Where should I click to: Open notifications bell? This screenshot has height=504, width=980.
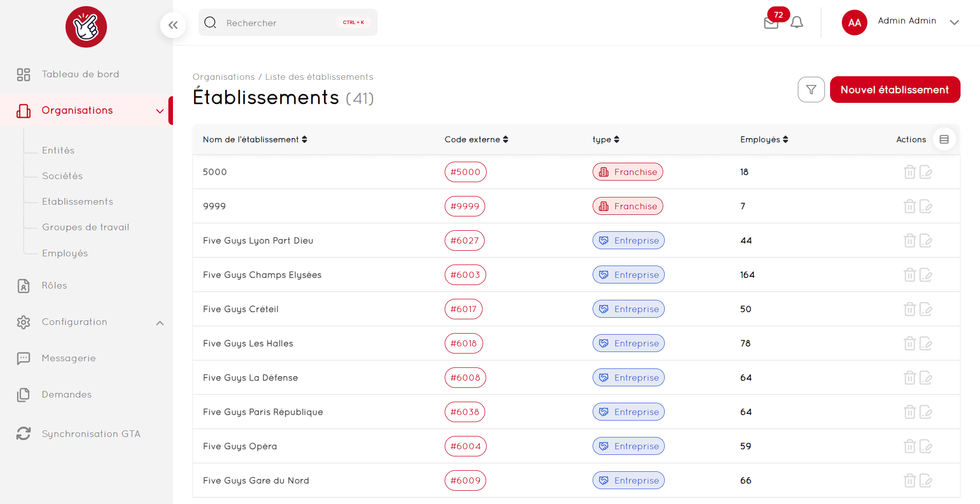pyautogui.click(x=797, y=23)
